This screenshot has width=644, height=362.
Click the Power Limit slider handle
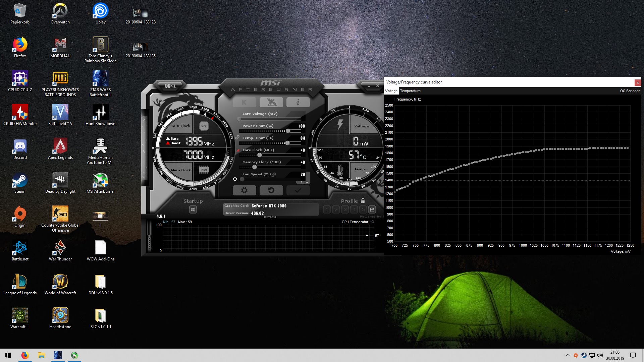pos(288,131)
